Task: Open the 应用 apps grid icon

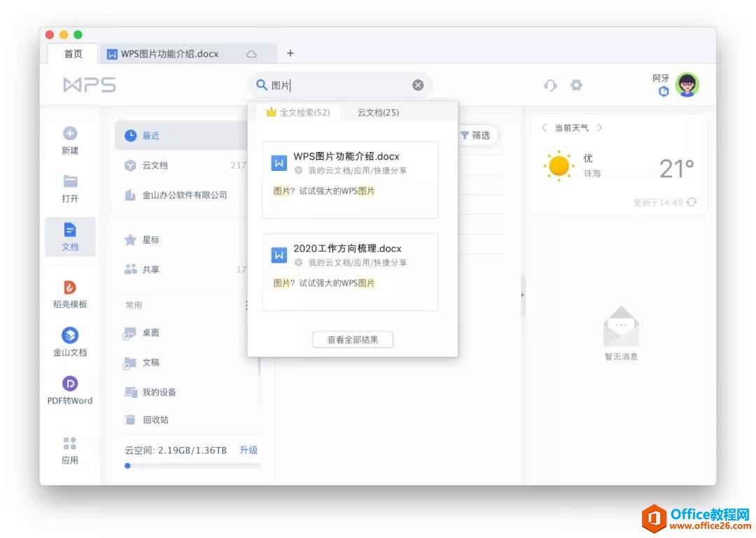Action: coord(70,443)
